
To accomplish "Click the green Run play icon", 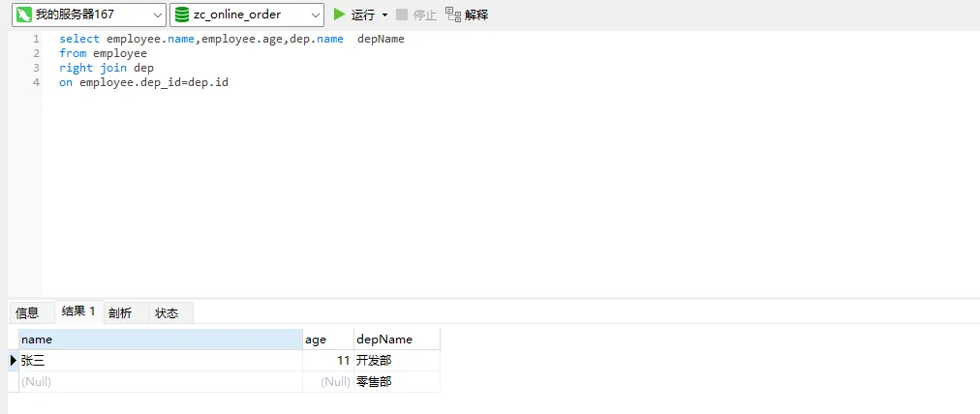I will click(339, 15).
